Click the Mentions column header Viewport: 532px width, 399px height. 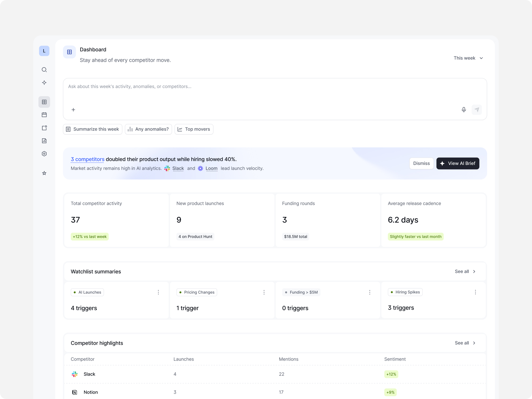pyautogui.click(x=289, y=359)
